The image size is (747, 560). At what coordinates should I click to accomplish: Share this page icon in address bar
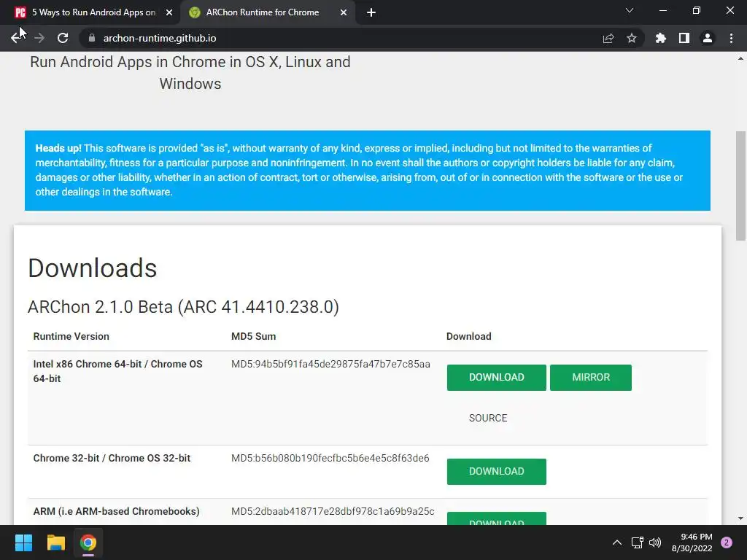pyautogui.click(x=608, y=38)
